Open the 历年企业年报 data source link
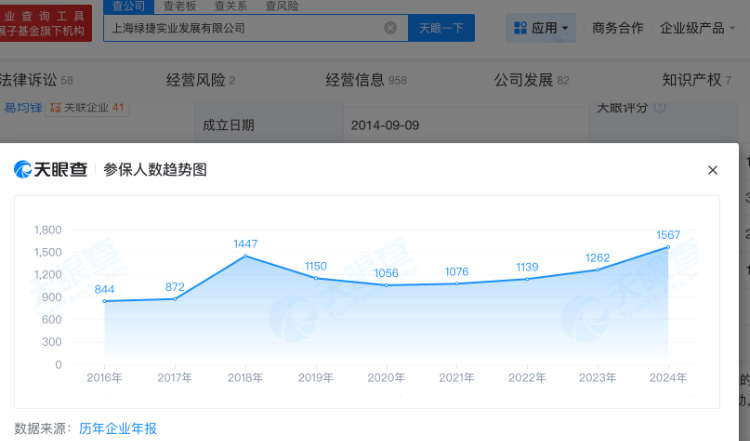Image resolution: width=750 pixels, height=441 pixels. pyautogui.click(x=118, y=428)
